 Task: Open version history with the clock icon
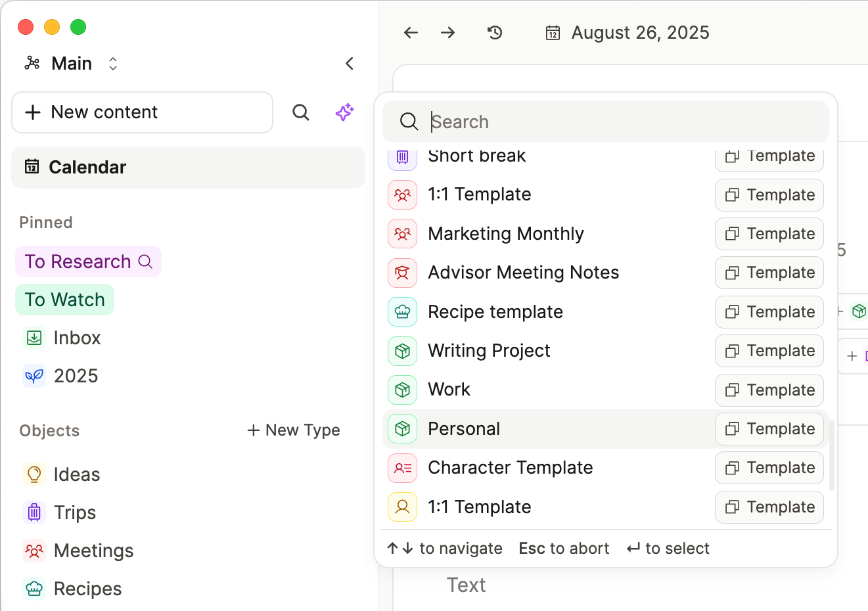[494, 32]
